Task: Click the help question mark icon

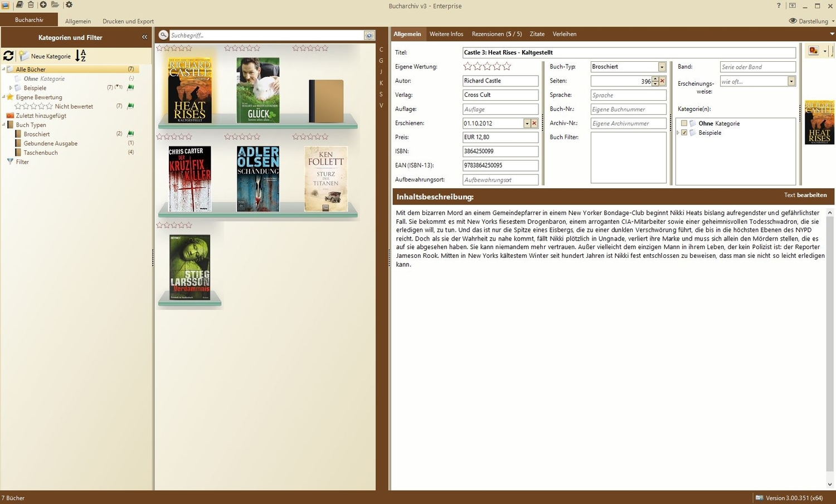Action: click(779, 6)
